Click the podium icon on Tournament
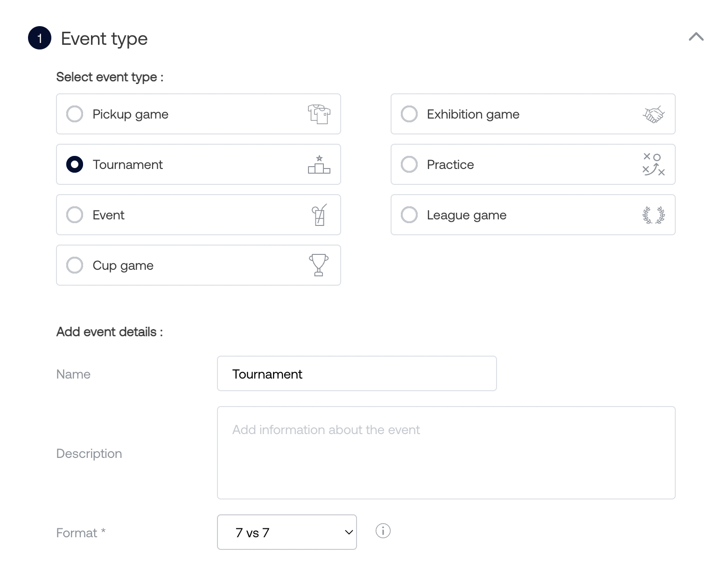This screenshot has height=576, width=728. [319, 164]
